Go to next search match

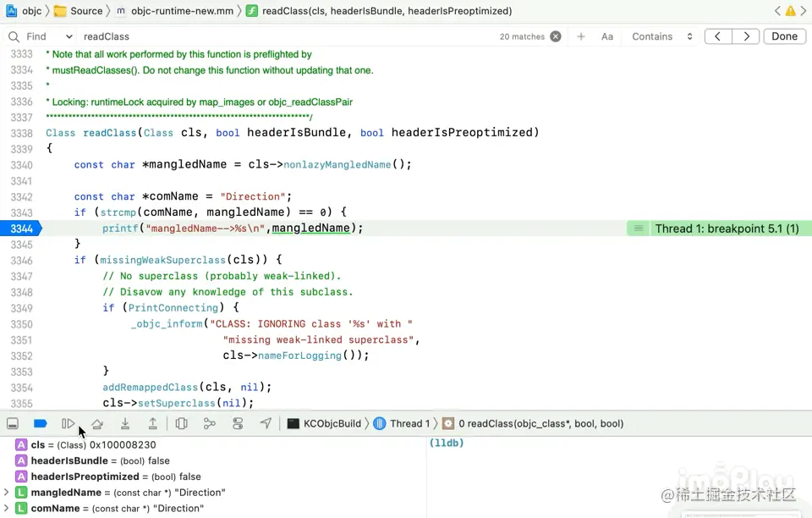746,36
